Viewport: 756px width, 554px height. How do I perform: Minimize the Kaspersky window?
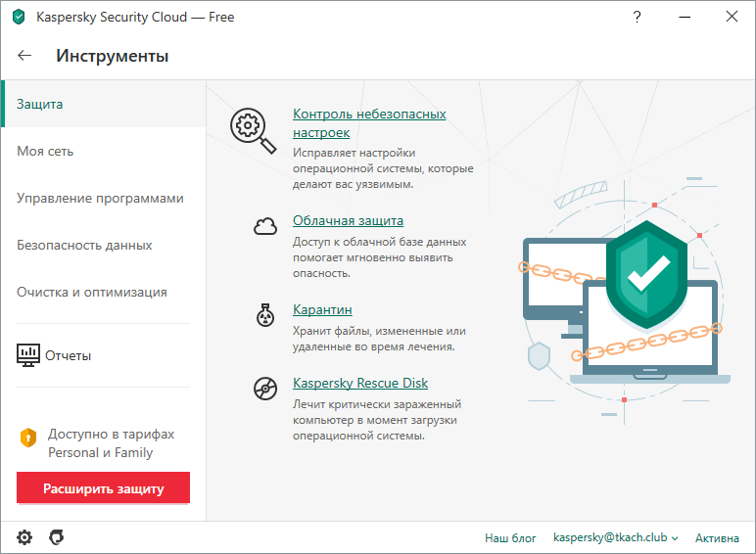click(x=685, y=17)
